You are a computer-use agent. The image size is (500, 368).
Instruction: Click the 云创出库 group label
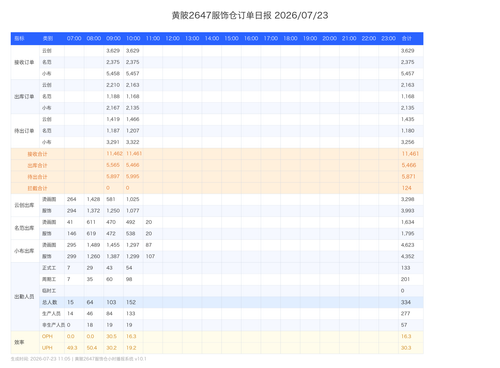click(24, 205)
